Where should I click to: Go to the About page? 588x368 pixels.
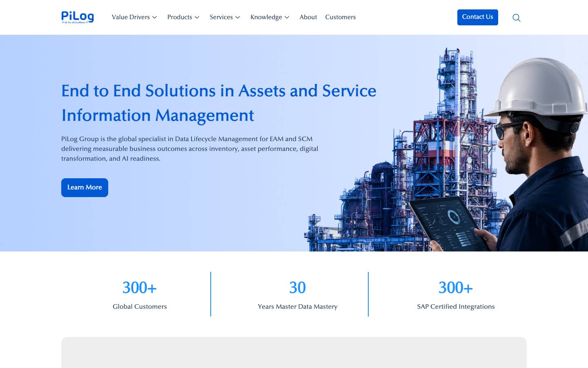coord(308,17)
